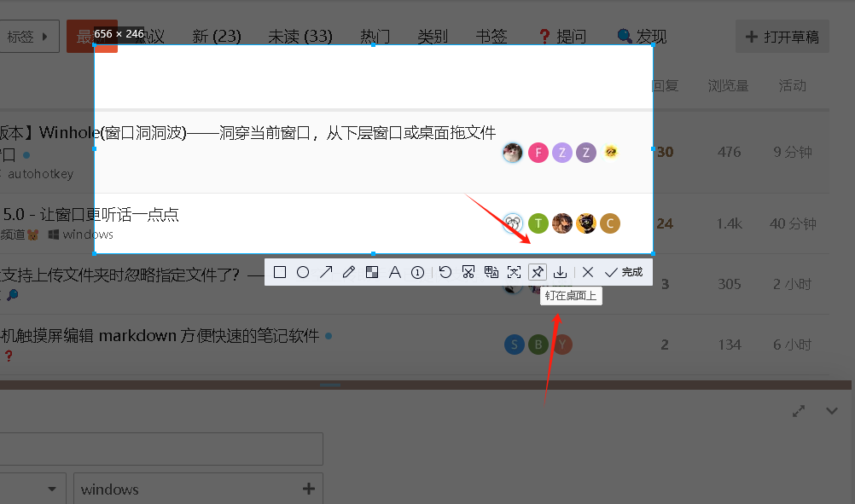Expand the composer to fullscreen
Screen dimensions: 855x504
click(x=799, y=411)
